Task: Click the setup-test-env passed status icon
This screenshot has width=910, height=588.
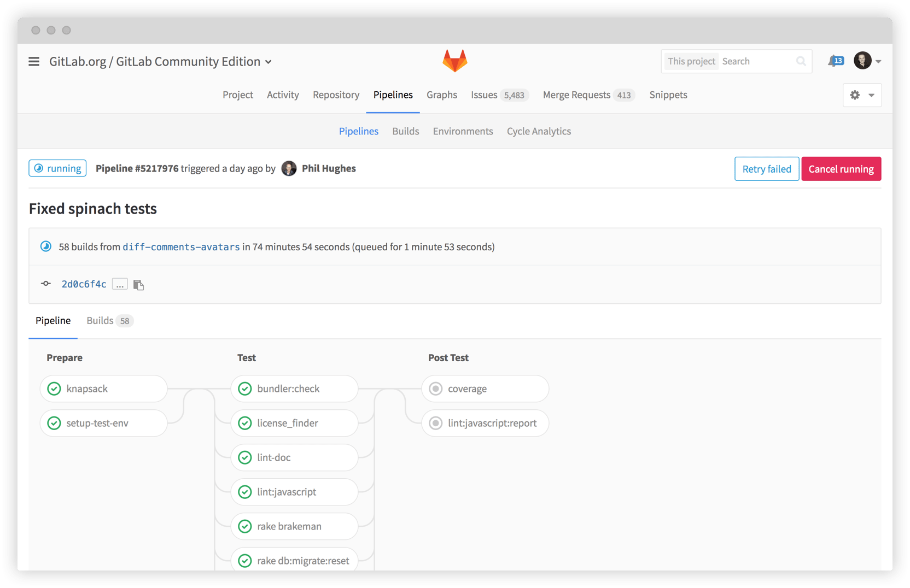Action: 54,423
